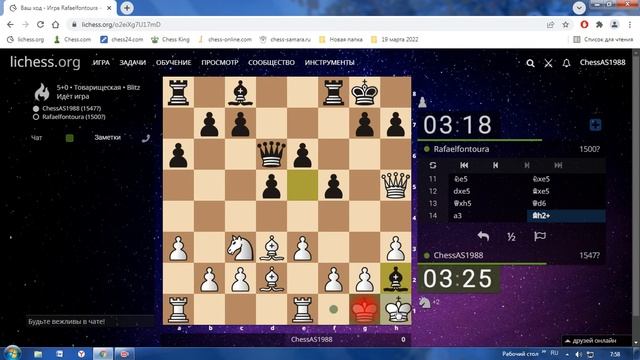The height and width of the screenshot is (360, 640).
Task: Open Yandex browser taskbar icon
Action: tap(81, 354)
